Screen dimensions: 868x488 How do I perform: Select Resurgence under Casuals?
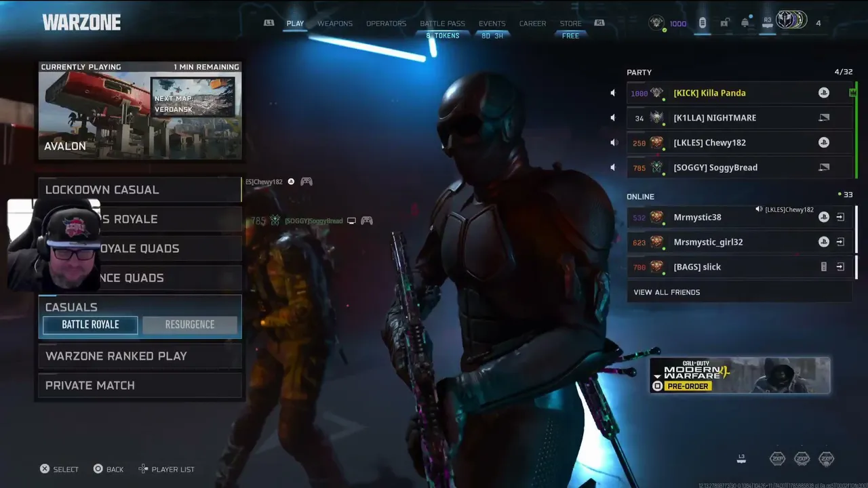tap(190, 325)
